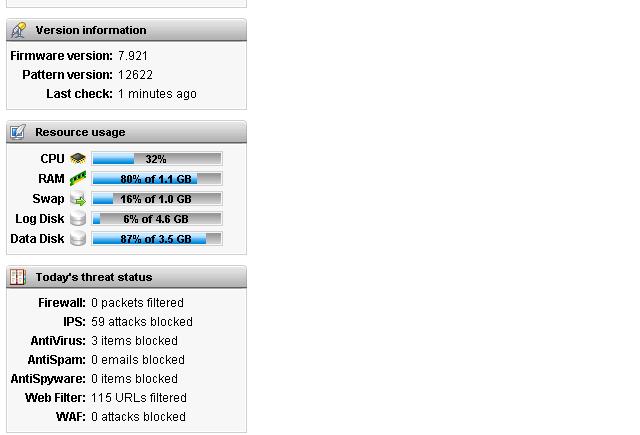Click the Today's threat status icon

click(x=18, y=277)
